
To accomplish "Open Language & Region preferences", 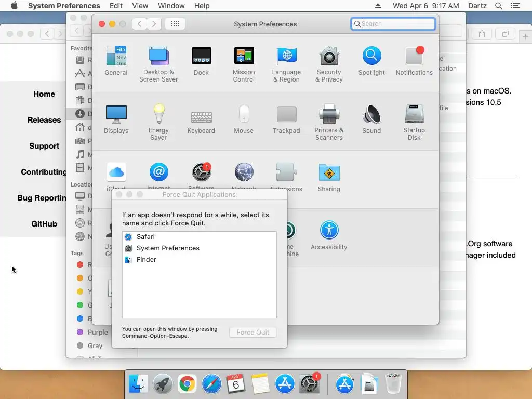I will [286, 64].
